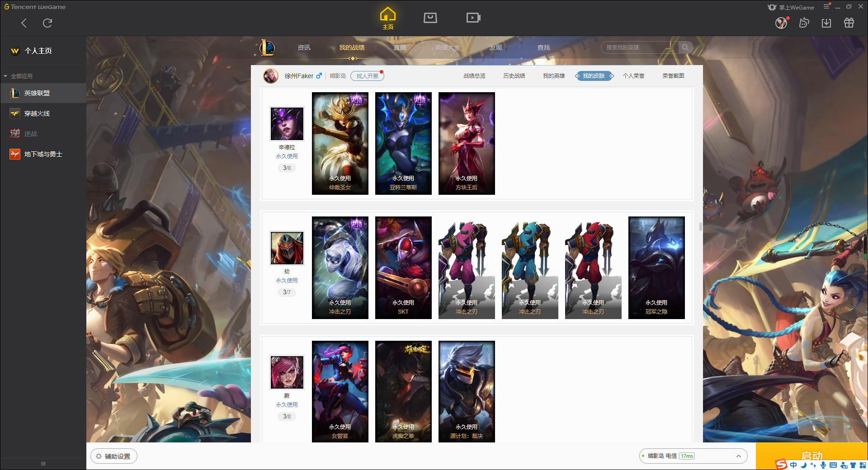This screenshot has width=868, height=470.
Task: Open the red 冲击之刃 chroma card
Action: tap(593, 268)
